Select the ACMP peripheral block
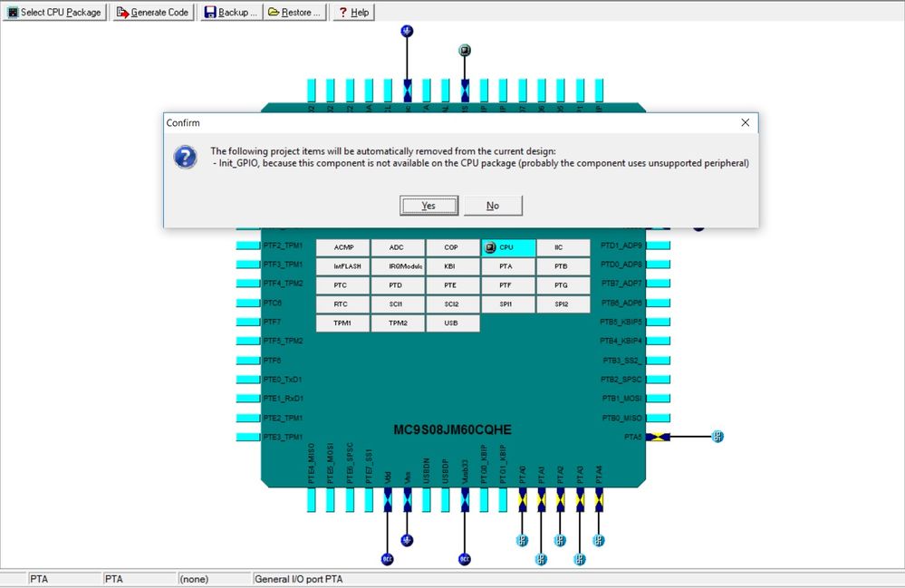This screenshot has height=588, width=905. [x=342, y=247]
